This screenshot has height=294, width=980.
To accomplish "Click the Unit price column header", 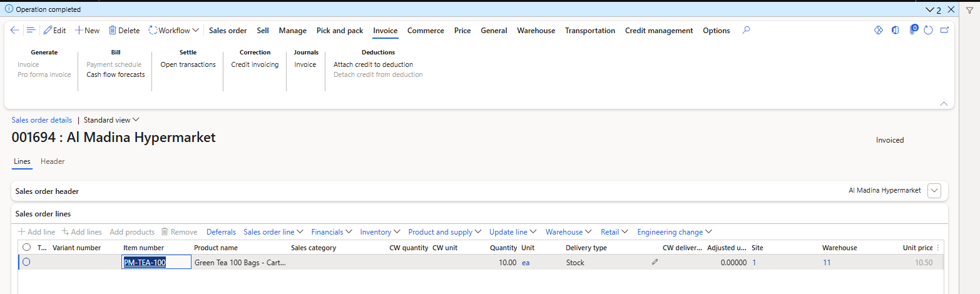I will [917, 248].
